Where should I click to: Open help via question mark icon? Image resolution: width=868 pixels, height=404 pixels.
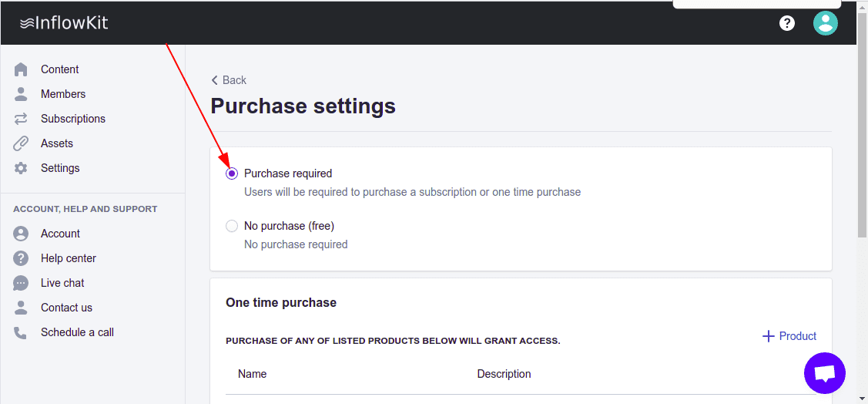[x=786, y=23]
